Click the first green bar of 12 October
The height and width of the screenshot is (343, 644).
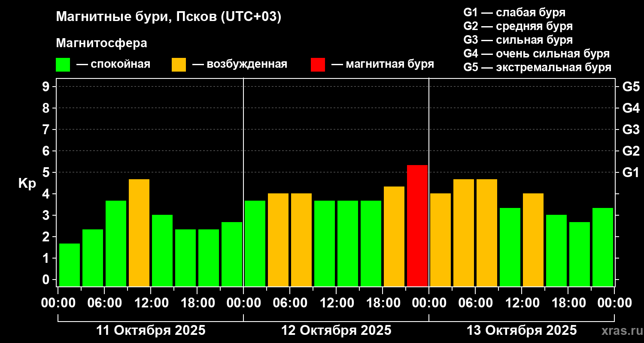pos(255,244)
